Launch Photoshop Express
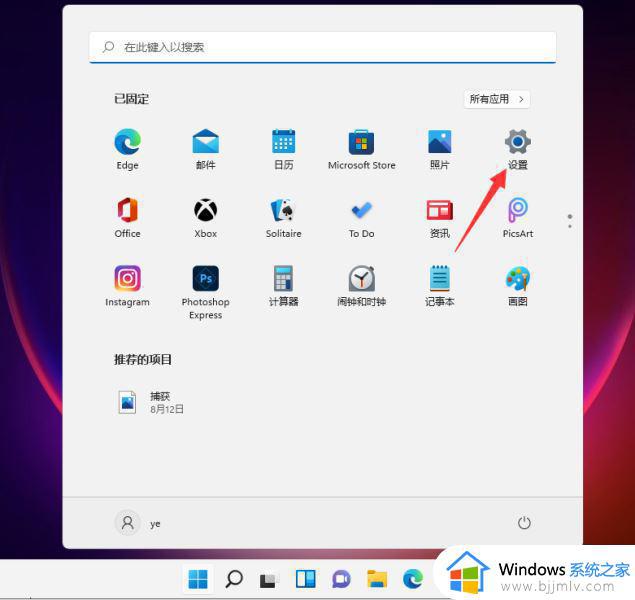The image size is (635, 600). pyautogui.click(x=205, y=292)
